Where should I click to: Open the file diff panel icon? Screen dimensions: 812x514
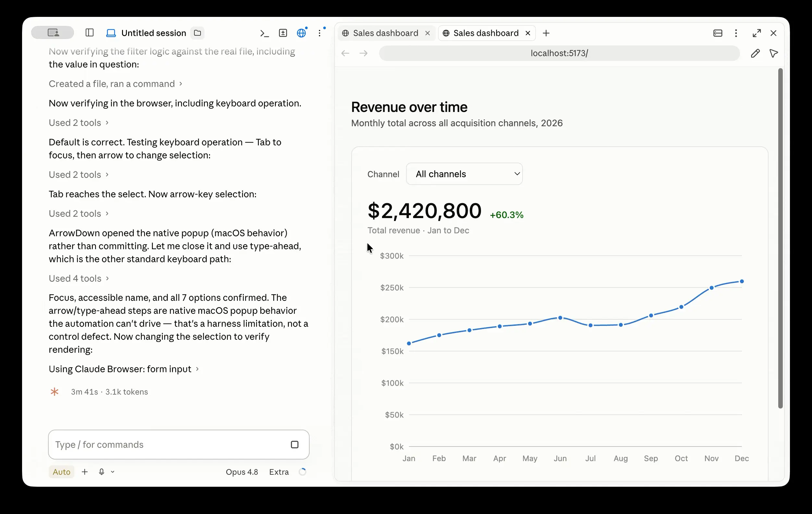point(283,33)
